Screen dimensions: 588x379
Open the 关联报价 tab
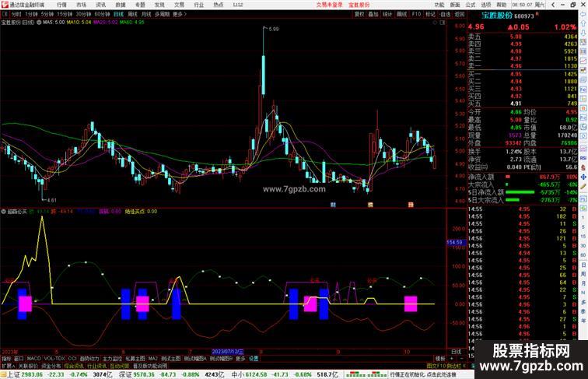pyautogui.click(x=28, y=366)
